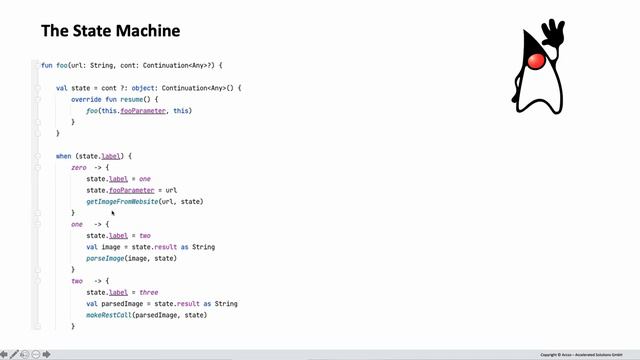Click the Duke mascot image
Image resolution: width=640 pixels, height=360 pixels.
pos(538,66)
